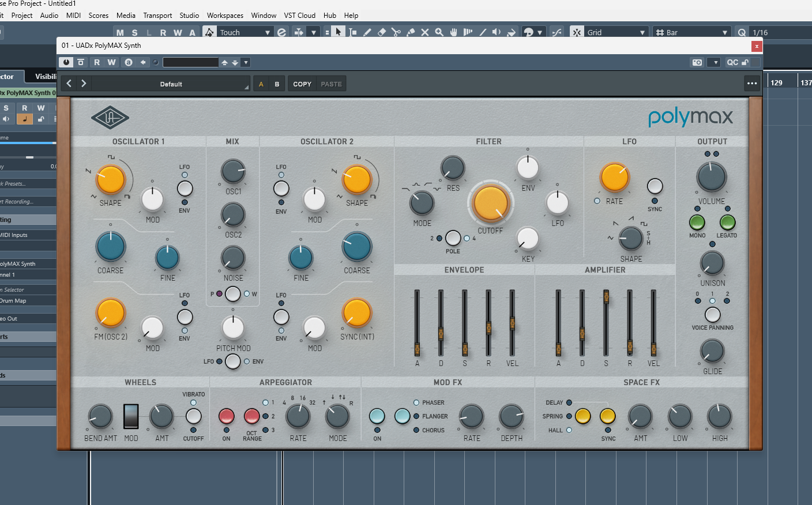Toggle the filter POLE 2/4 switch

pos(453,238)
